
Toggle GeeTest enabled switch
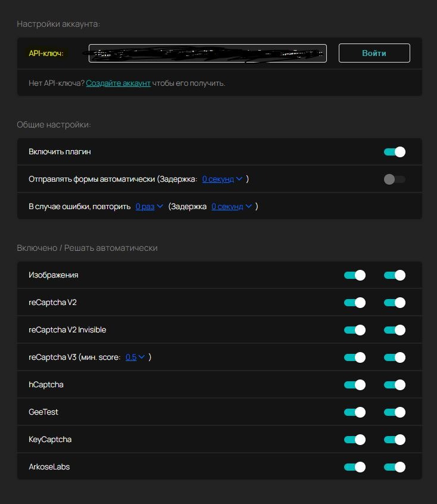point(355,412)
